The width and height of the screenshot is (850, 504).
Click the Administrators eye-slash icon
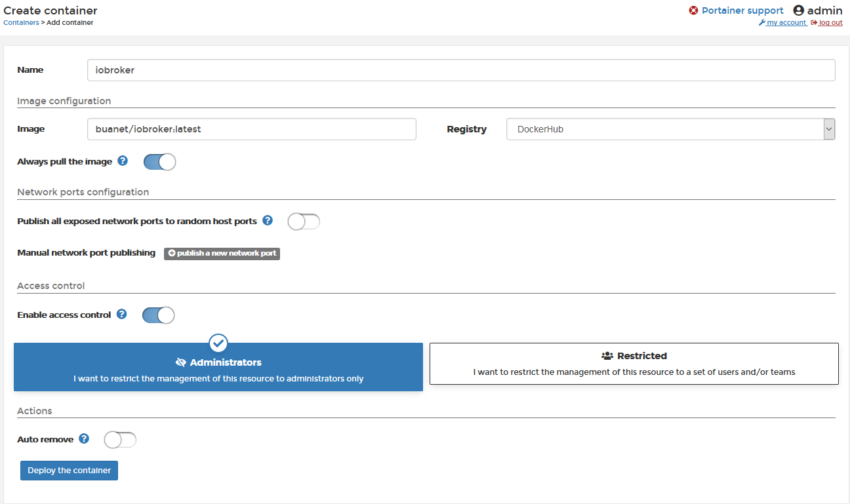coord(182,362)
